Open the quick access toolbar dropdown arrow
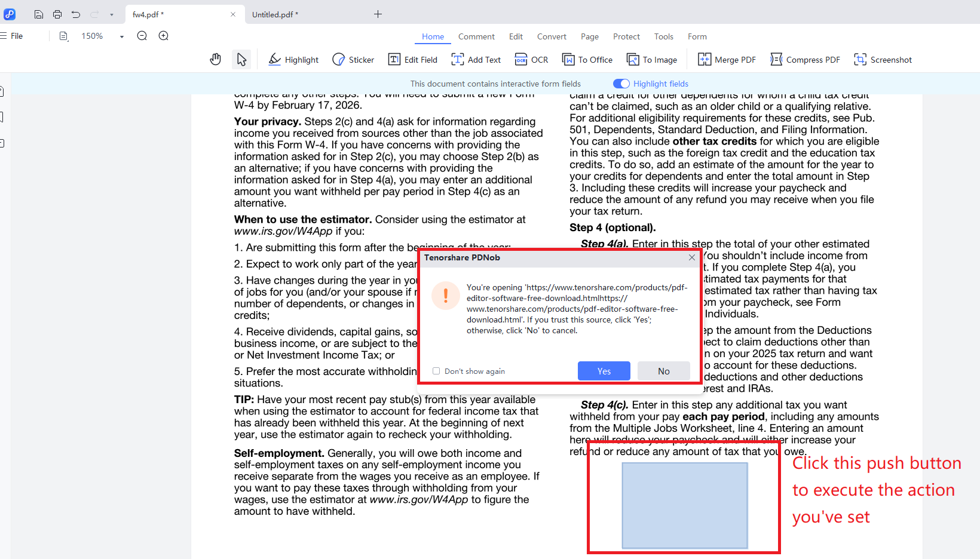This screenshot has width=980, height=559. pos(112,14)
